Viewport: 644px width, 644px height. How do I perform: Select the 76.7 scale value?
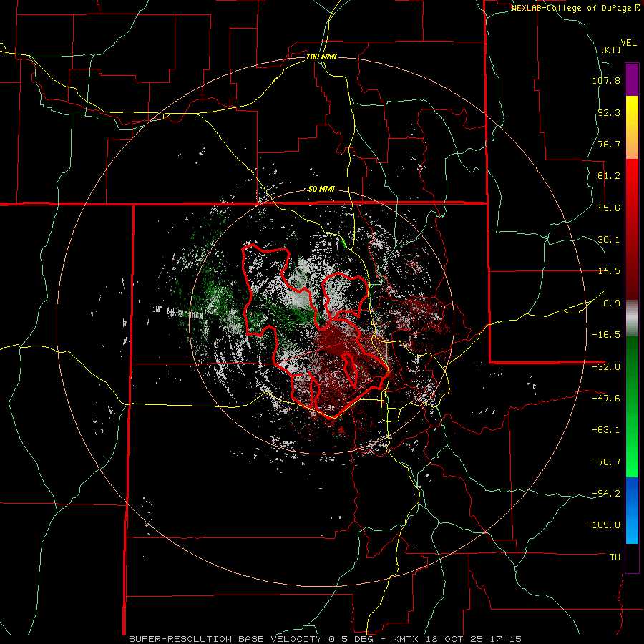coord(609,144)
